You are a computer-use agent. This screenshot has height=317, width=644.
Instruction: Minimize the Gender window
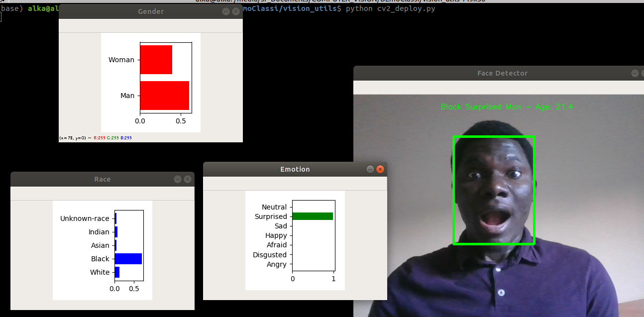(226, 11)
